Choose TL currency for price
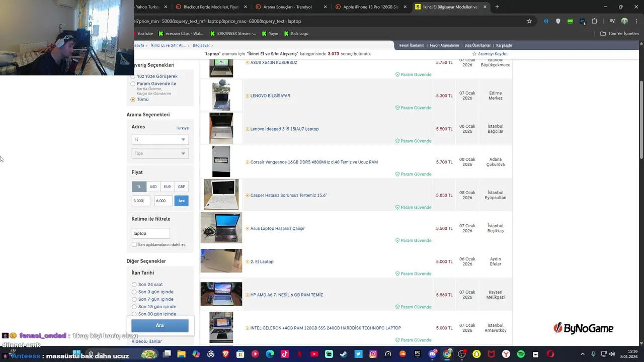Image resolution: width=644 pixels, height=362 pixels. click(139, 187)
